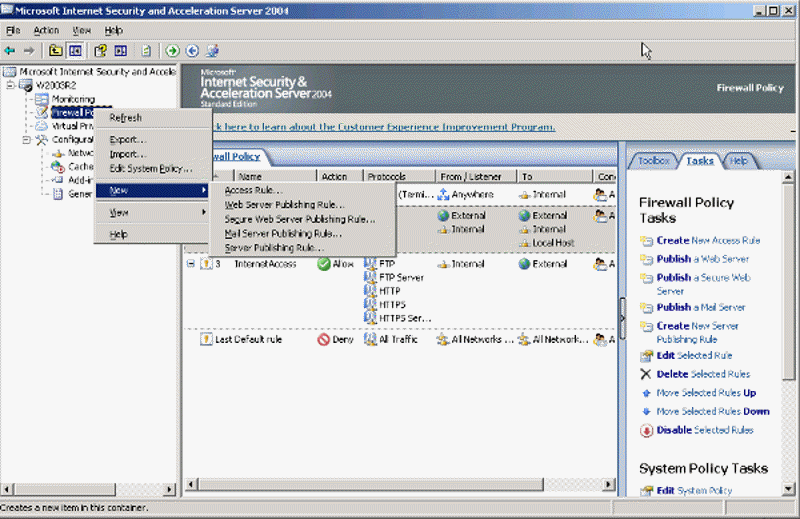Click the last toolbar icon after blue arrow
Screen dimensions: 800x519
[213, 51]
